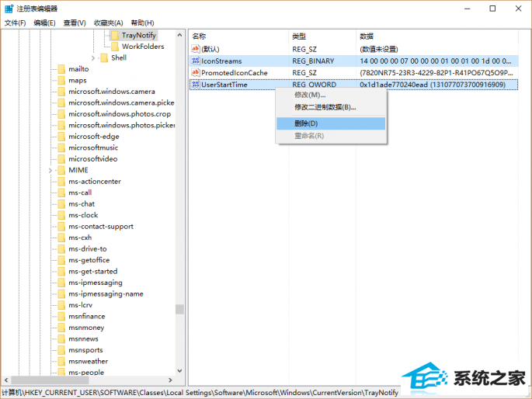This screenshot has height=399, width=532.
Task: Click the MIME folder icon
Action: click(61, 170)
